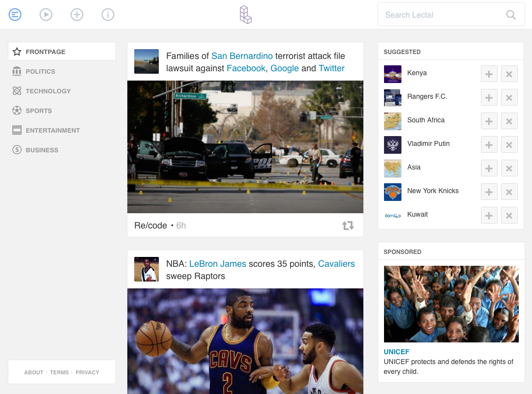Click the Terms footer link
Image resolution: width=532 pixels, height=394 pixels.
pyautogui.click(x=59, y=372)
